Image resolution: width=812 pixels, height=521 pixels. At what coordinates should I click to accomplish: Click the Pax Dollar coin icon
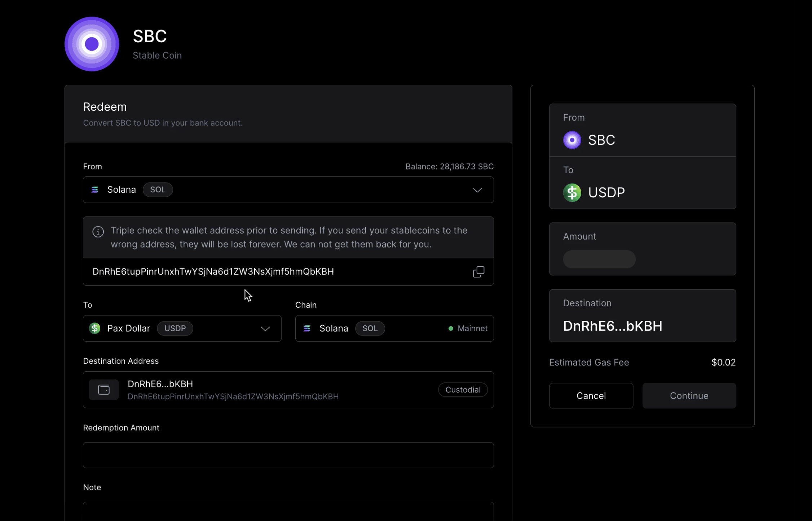coord(95,328)
